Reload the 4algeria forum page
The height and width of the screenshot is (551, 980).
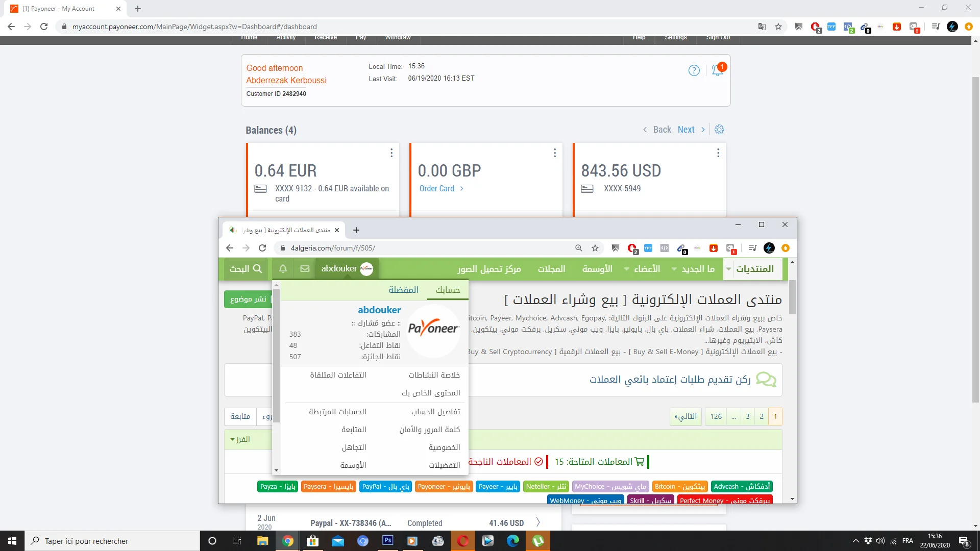point(262,248)
